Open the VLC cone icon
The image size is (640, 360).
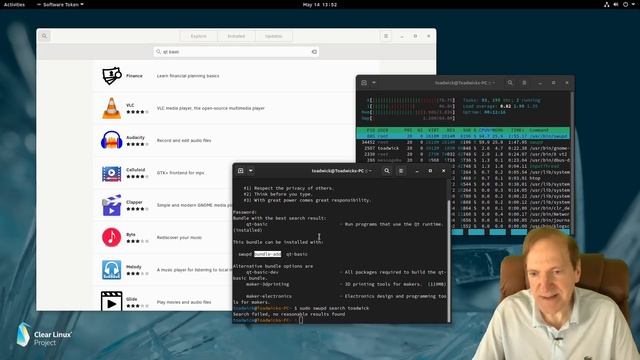coord(111,108)
